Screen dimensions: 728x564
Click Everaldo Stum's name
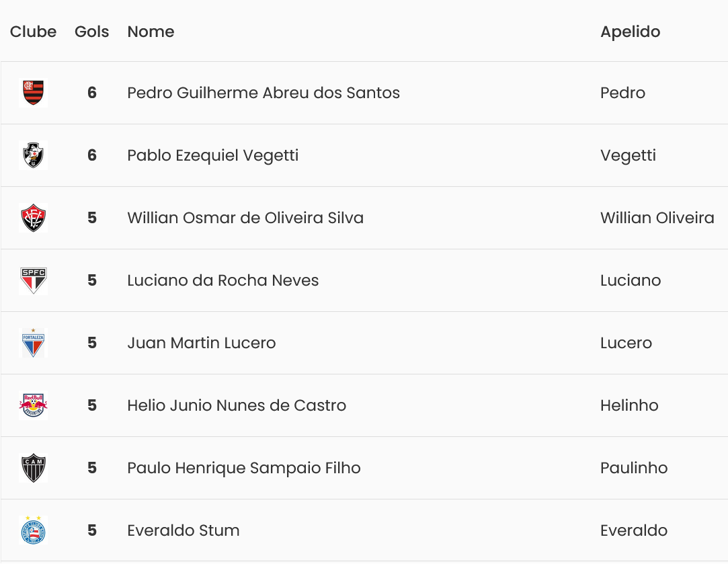pos(184,530)
